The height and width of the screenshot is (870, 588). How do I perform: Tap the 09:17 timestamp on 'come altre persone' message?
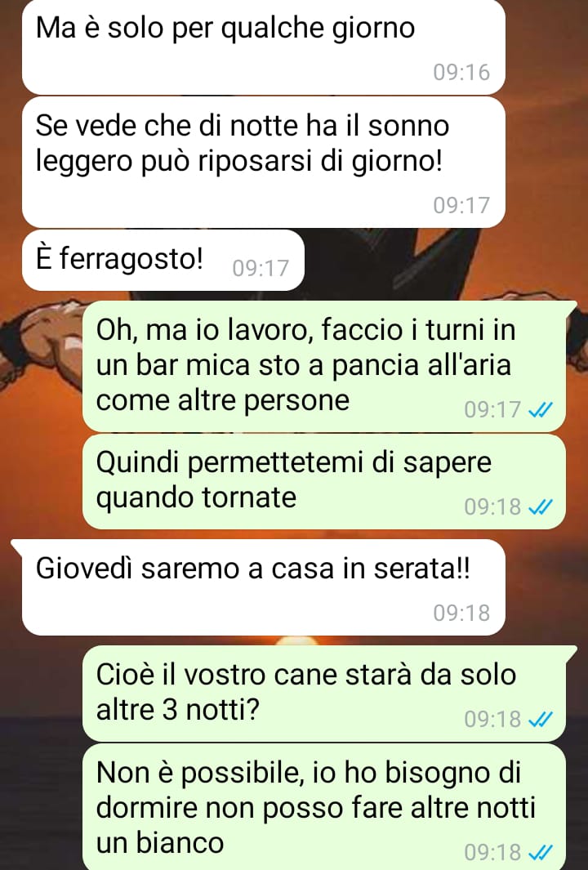pyautogui.click(x=492, y=410)
